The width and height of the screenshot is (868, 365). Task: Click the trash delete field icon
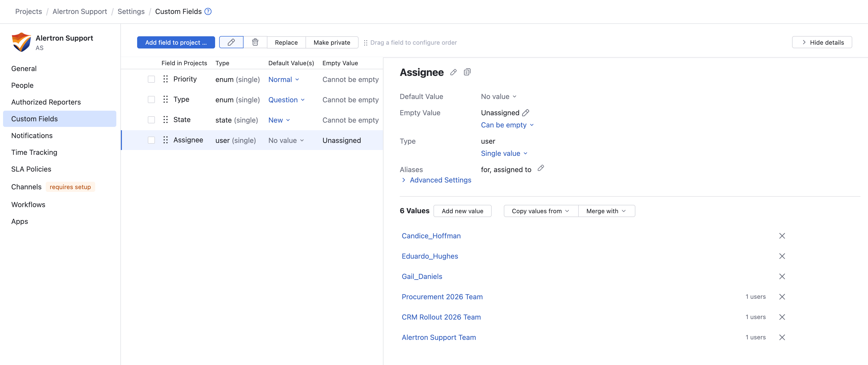pos(255,42)
